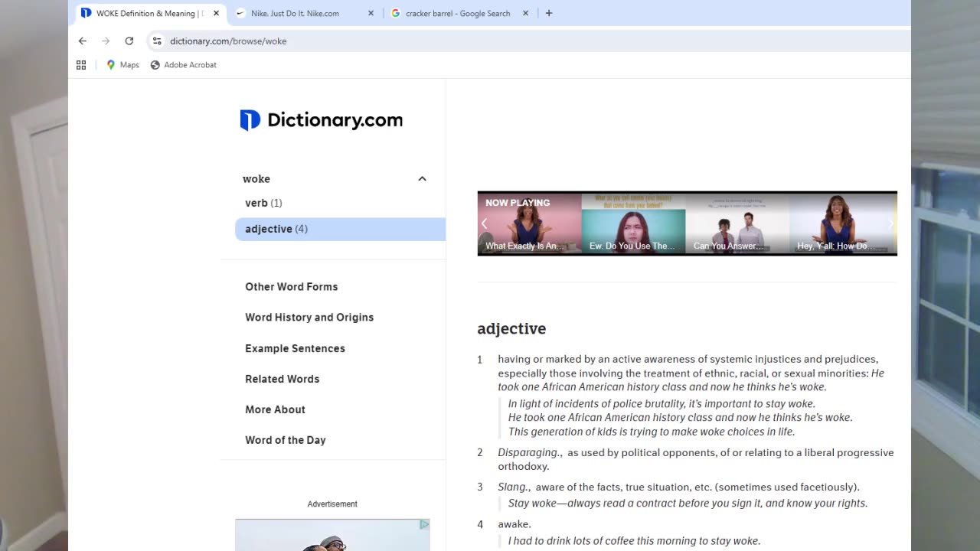Go to Example Sentences section
Viewport: 980px width, 551px height.
295,348
